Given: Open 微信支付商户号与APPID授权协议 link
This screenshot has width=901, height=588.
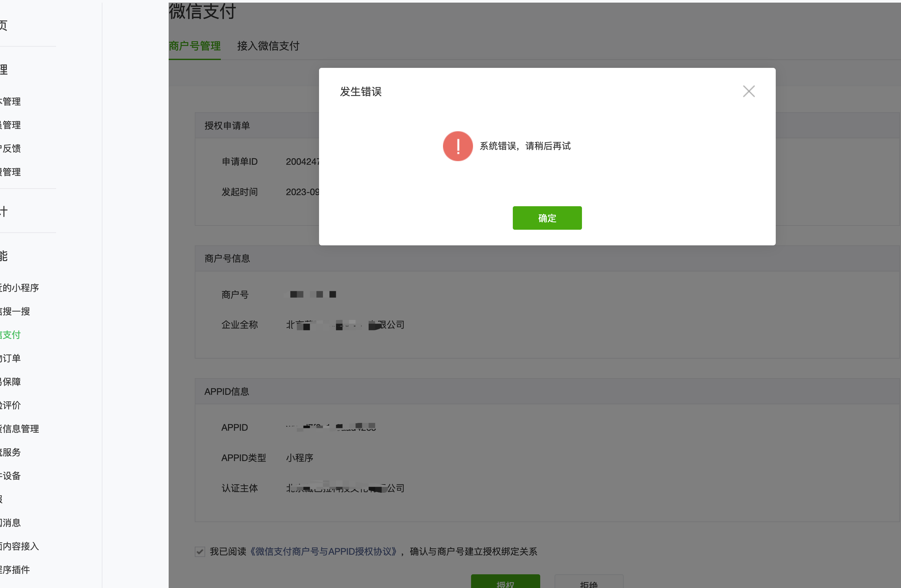Looking at the screenshot, I should tap(323, 552).
